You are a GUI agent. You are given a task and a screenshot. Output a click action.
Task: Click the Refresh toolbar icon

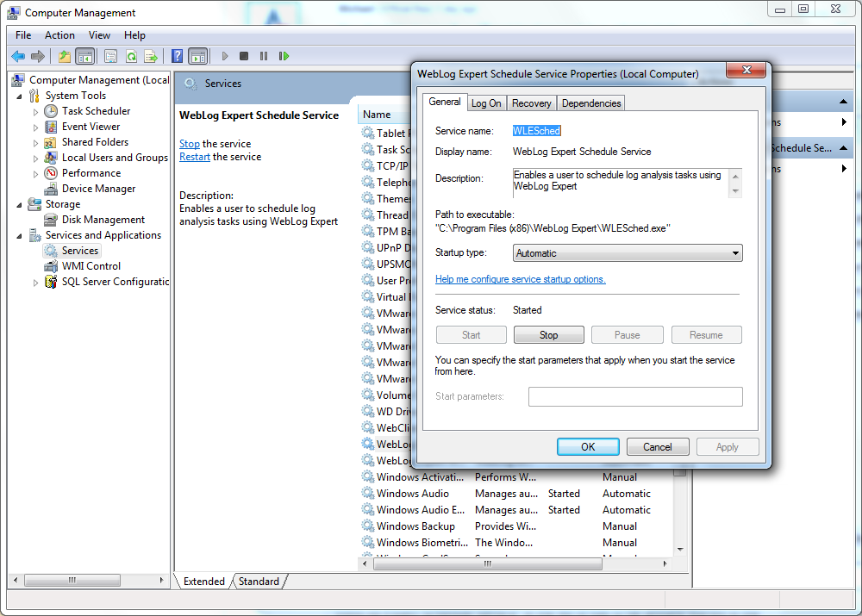coord(131,56)
